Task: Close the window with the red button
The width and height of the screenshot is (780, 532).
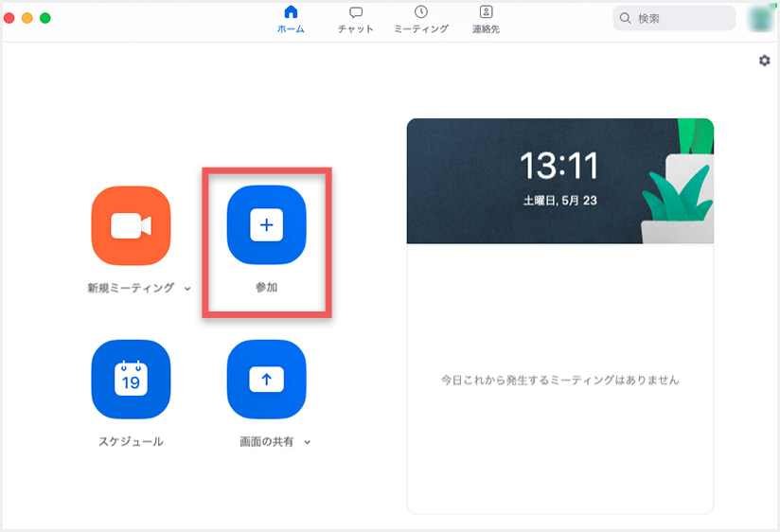Action: [x=9, y=18]
